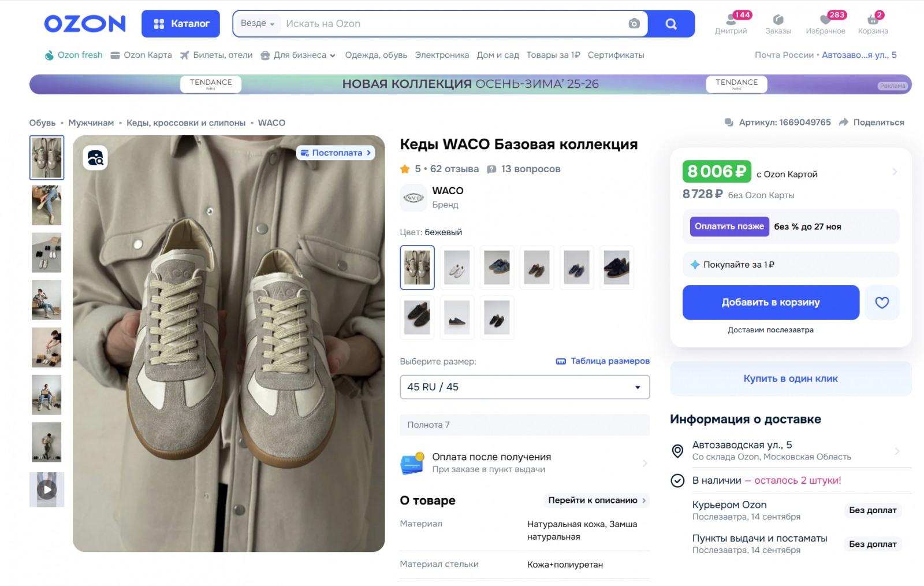Open the Каталог button
Viewport: 924px width, 586px height.
pyautogui.click(x=181, y=24)
